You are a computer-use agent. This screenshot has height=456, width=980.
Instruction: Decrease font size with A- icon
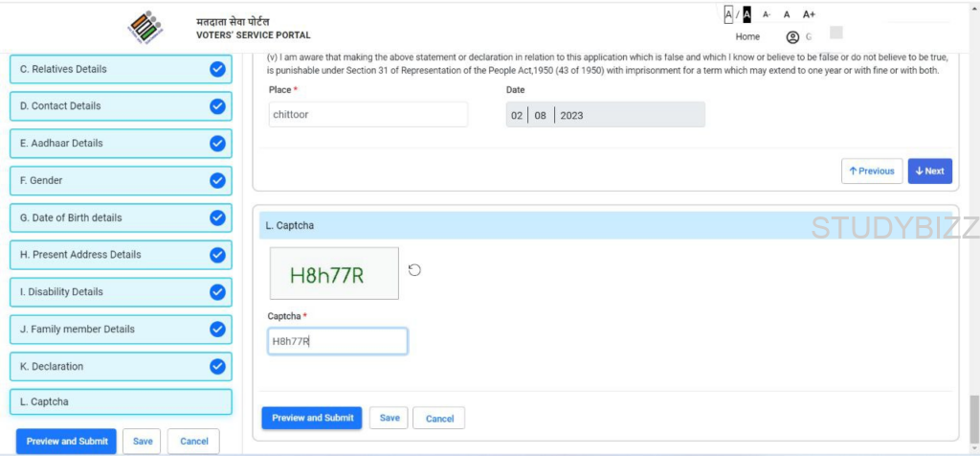click(767, 14)
